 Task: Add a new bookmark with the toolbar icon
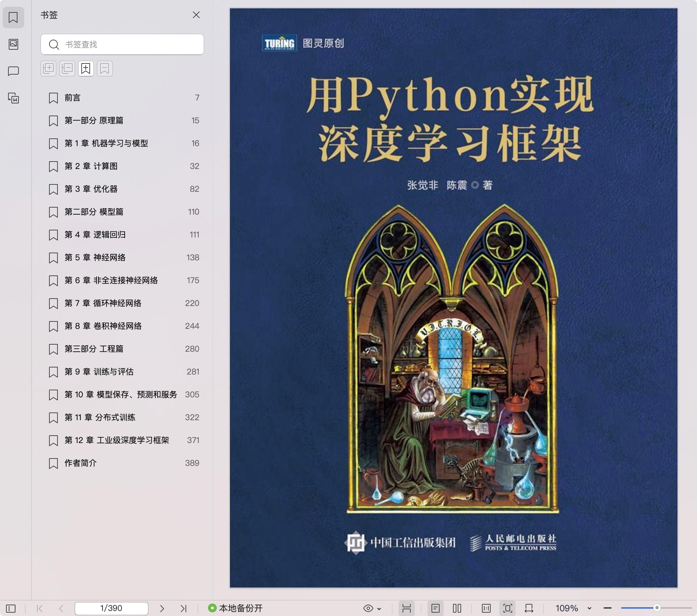(x=86, y=69)
